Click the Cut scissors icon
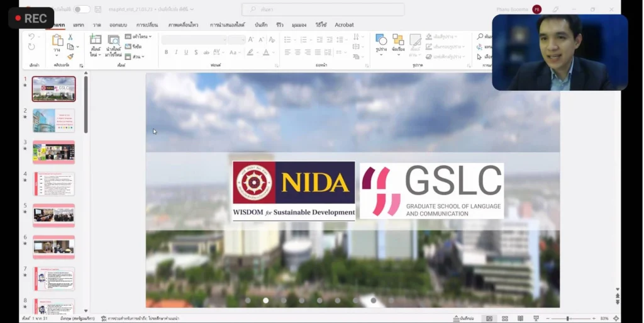Screen dimensions: 644x323 70,37
